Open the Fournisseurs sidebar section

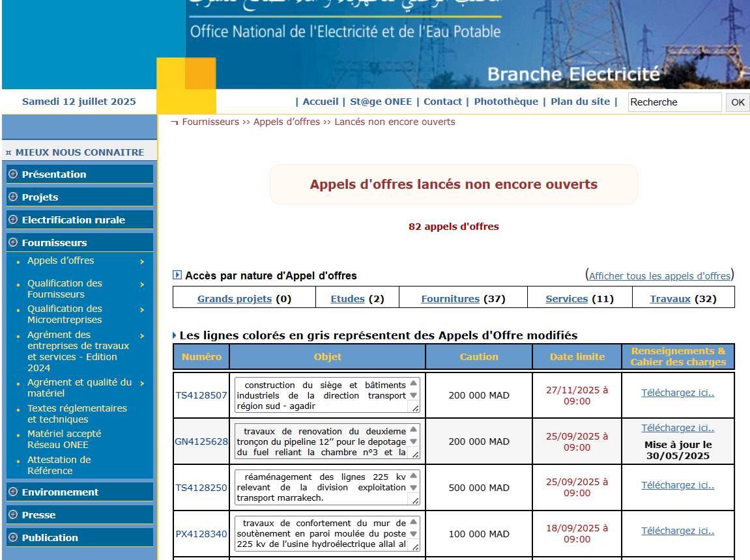click(80, 242)
